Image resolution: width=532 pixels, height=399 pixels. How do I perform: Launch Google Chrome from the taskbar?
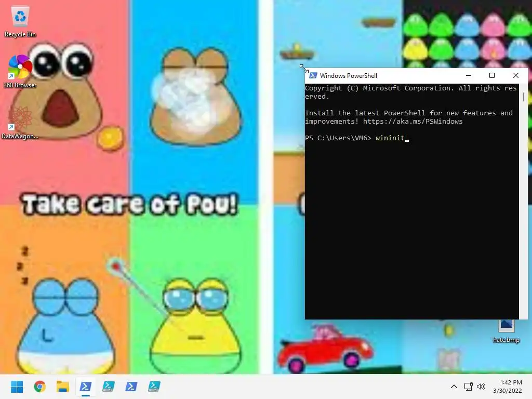tap(39, 387)
